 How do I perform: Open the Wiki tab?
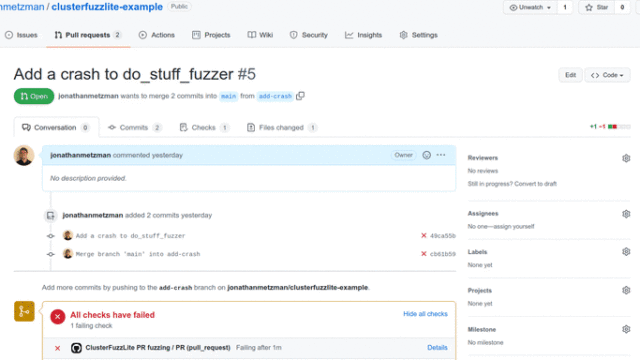pyautogui.click(x=260, y=35)
